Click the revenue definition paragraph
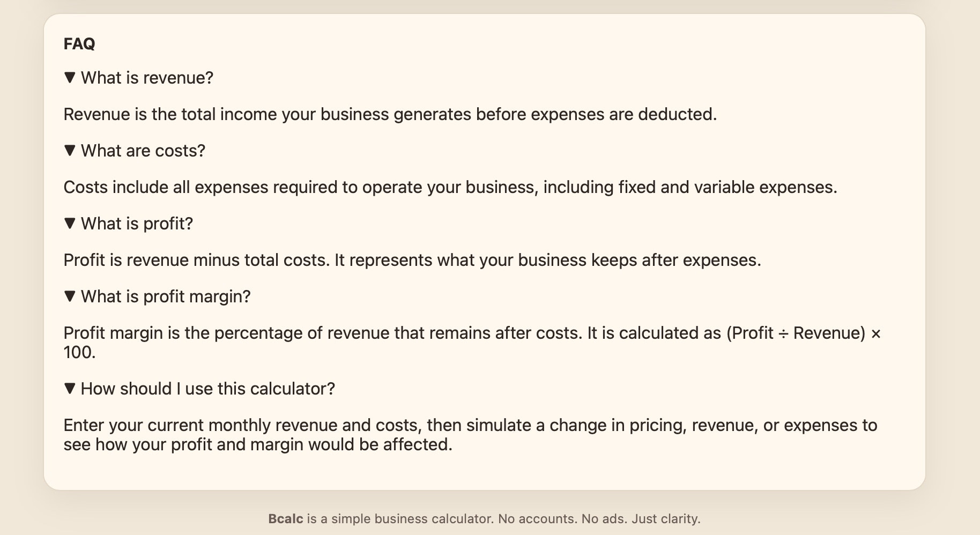Viewport: 980px width, 535px height. 390,114
